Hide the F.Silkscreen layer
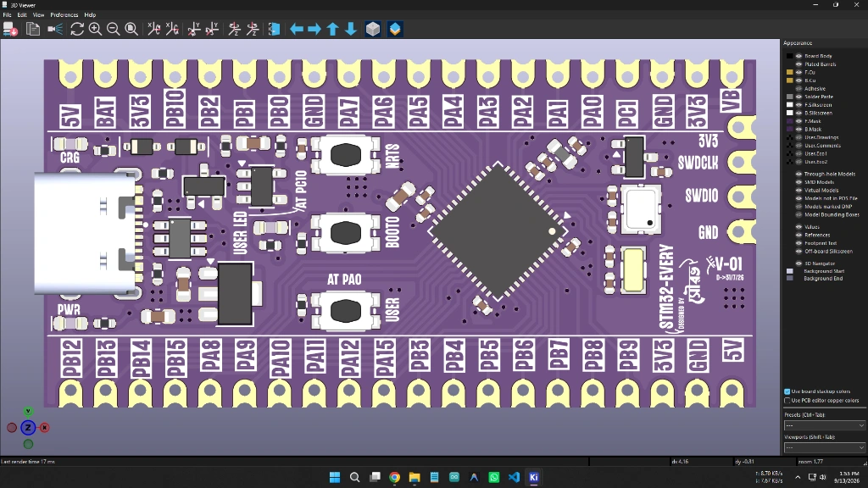The height and width of the screenshot is (488, 868). coord(798,104)
